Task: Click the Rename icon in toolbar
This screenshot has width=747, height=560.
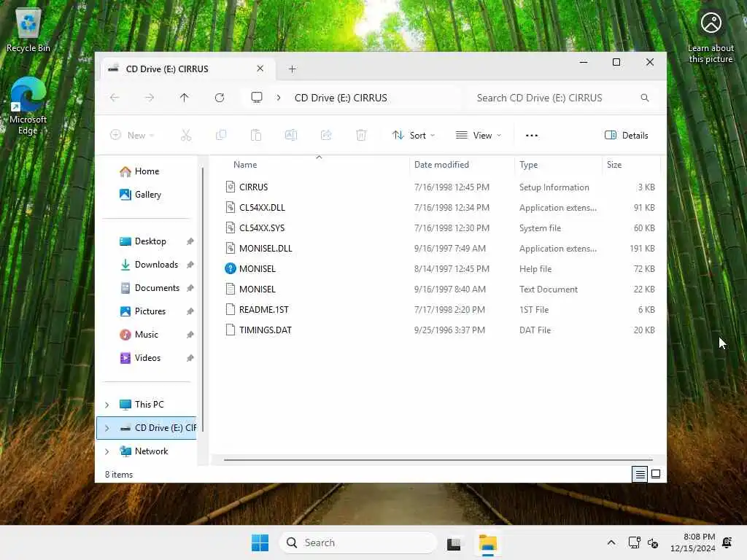Action: tap(291, 135)
